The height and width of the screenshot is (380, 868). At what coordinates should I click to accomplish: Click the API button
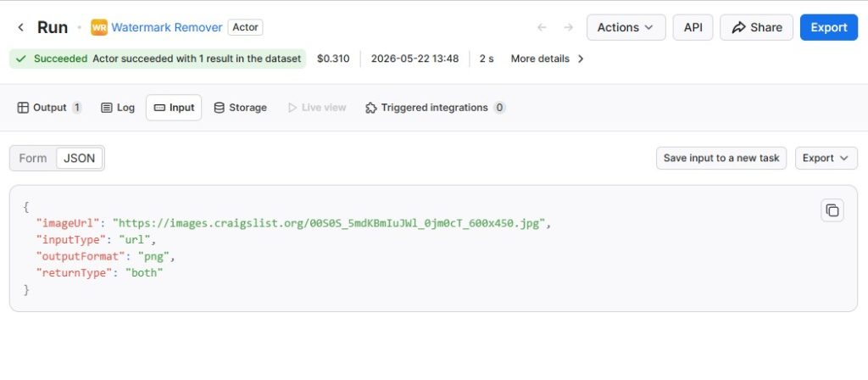[x=693, y=27]
